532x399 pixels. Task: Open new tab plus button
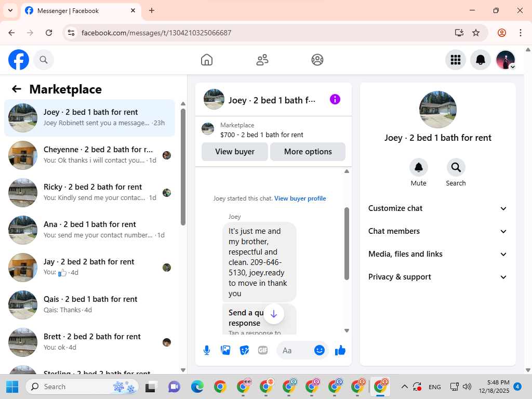click(x=152, y=10)
